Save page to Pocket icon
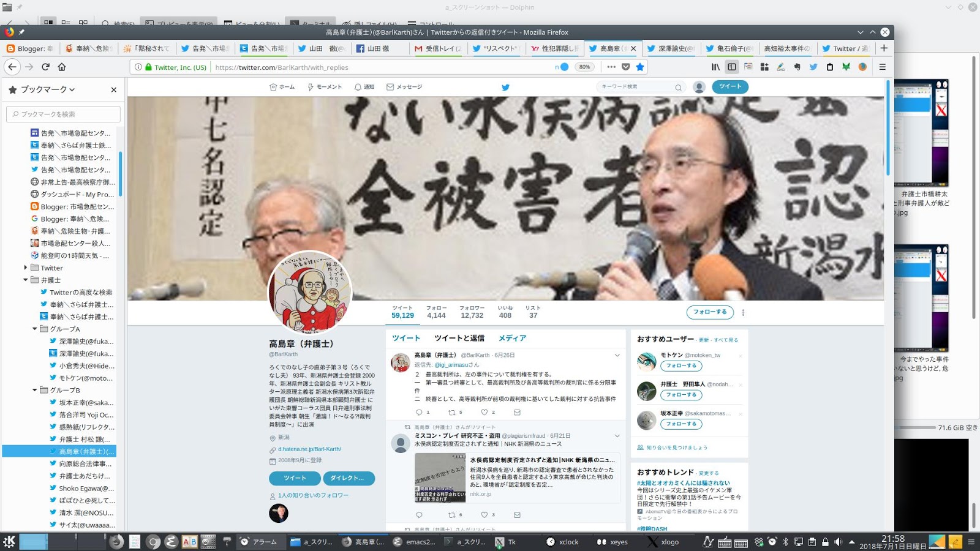Screen dimensions: 980x551 (x=625, y=67)
